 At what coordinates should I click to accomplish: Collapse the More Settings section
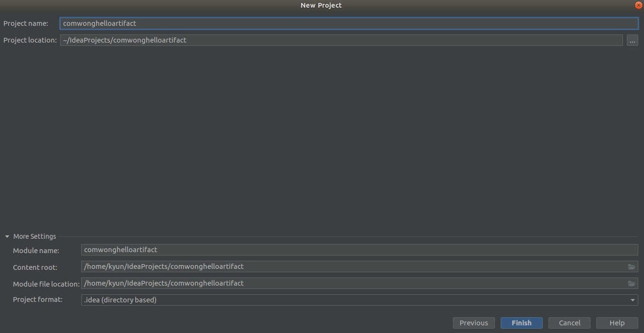(x=7, y=236)
